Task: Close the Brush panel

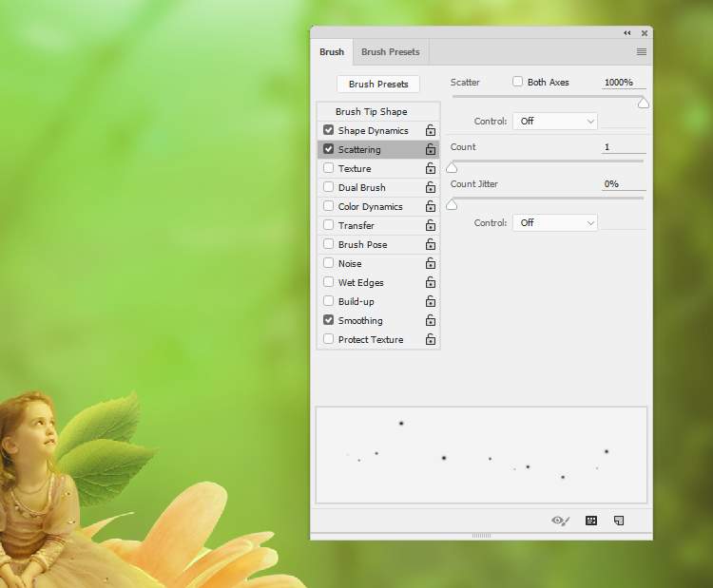Action: [645, 33]
